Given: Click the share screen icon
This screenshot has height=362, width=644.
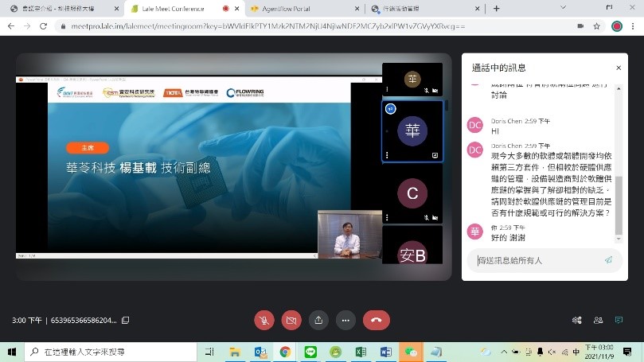Looking at the screenshot, I should [318, 320].
